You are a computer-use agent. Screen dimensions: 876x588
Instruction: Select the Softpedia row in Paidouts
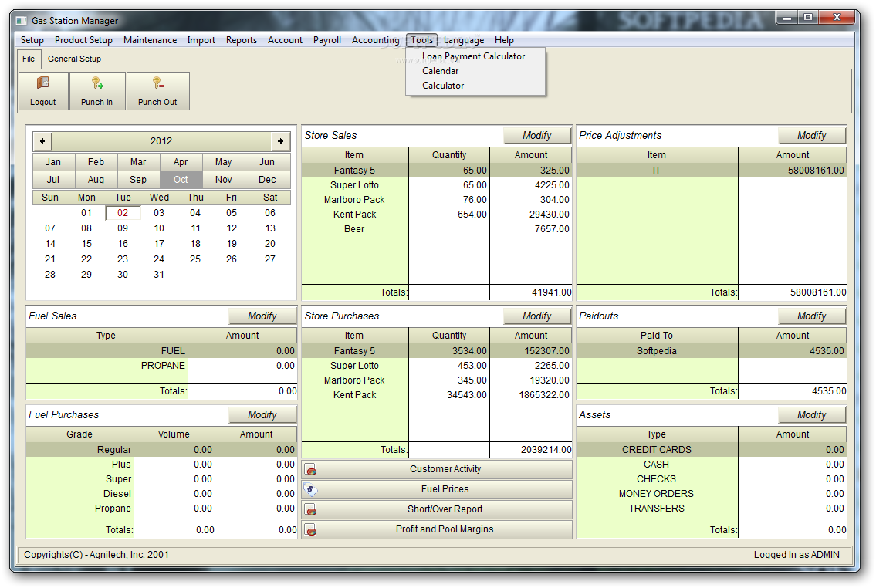tap(711, 350)
